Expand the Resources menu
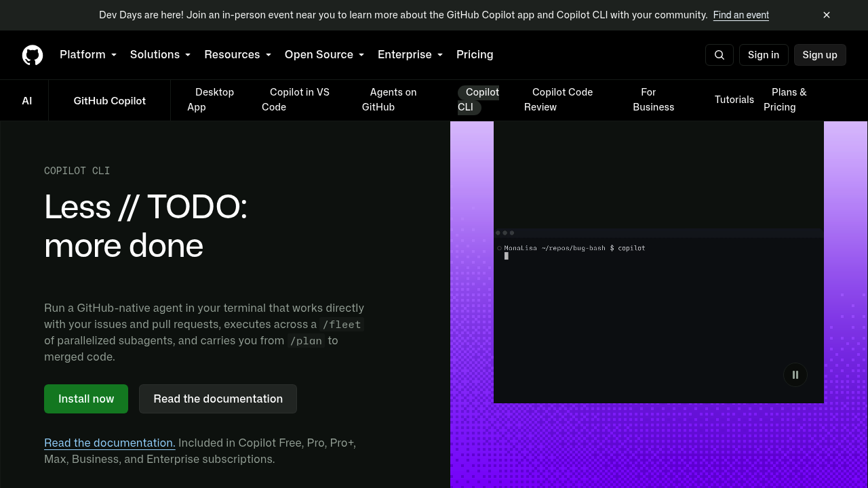This screenshot has height=488, width=868. pyautogui.click(x=238, y=55)
